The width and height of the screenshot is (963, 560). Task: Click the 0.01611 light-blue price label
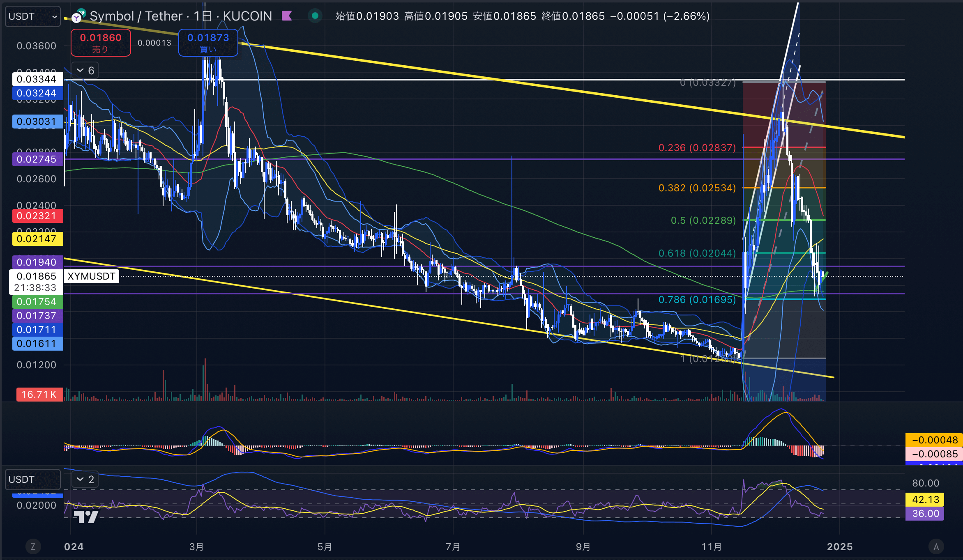37,344
